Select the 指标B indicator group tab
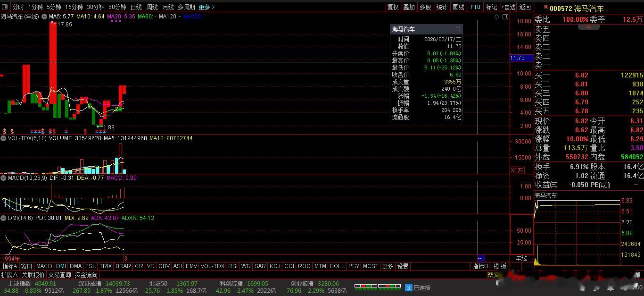The height and width of the screenshot is (296, 644). click(x=480, y=266)
